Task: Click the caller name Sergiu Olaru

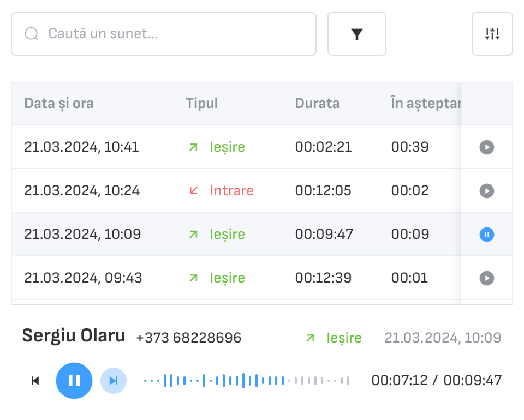Action: point(73,336)
